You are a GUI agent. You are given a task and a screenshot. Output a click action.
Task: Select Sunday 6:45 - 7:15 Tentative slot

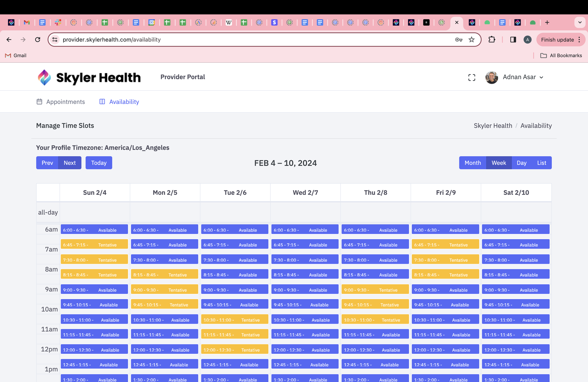pos(94,245)
